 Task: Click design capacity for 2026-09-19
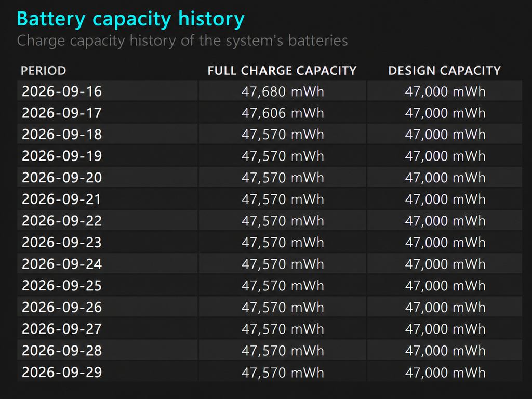click(445, 156)
